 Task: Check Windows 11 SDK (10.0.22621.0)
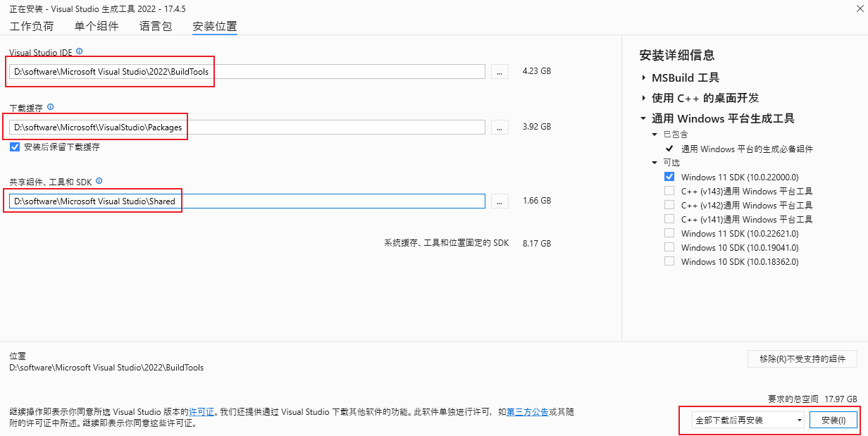tap(669, 233)
